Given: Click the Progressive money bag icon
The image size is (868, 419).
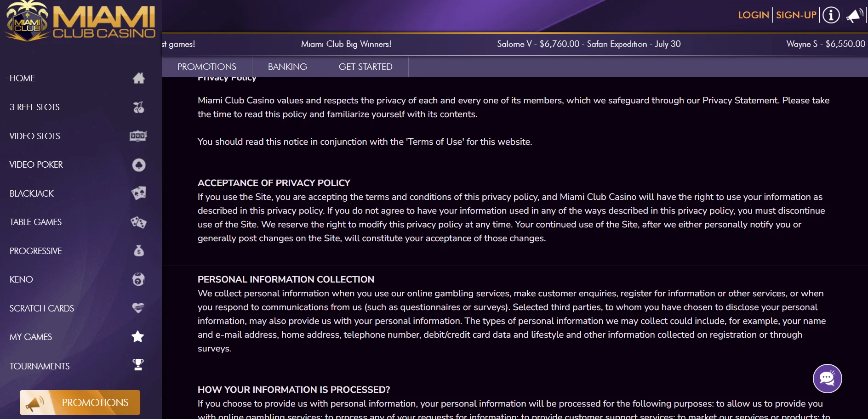Looking at the screenshot, I should [138, 251].
